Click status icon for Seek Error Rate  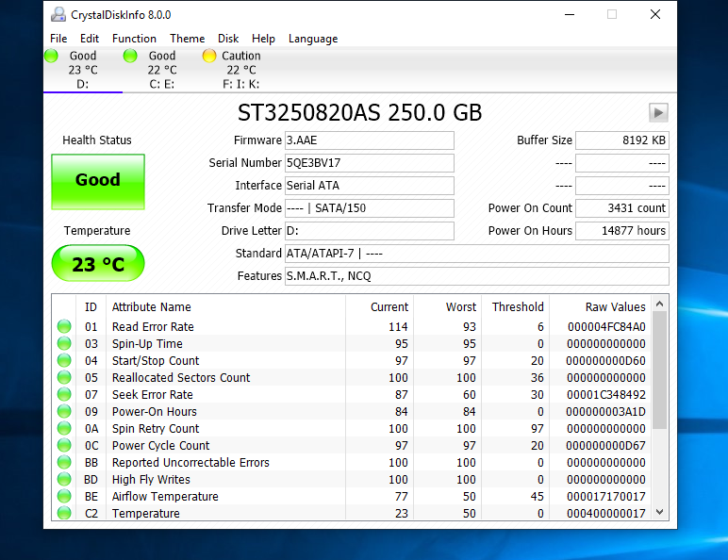pyautogui.click(x=64, y=394)
